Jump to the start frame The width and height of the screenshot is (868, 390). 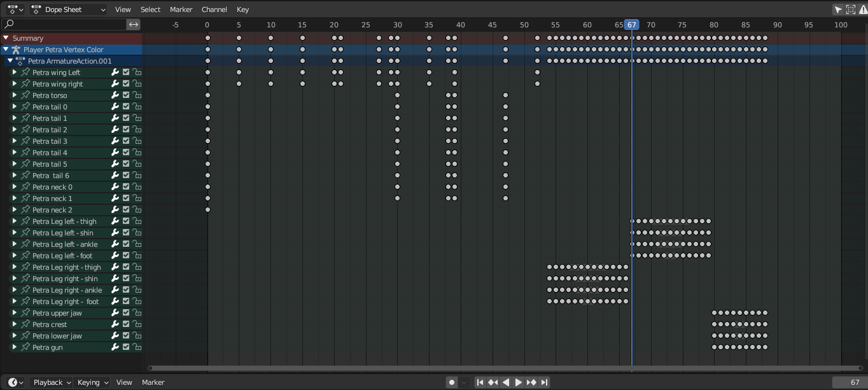point(480,382)
